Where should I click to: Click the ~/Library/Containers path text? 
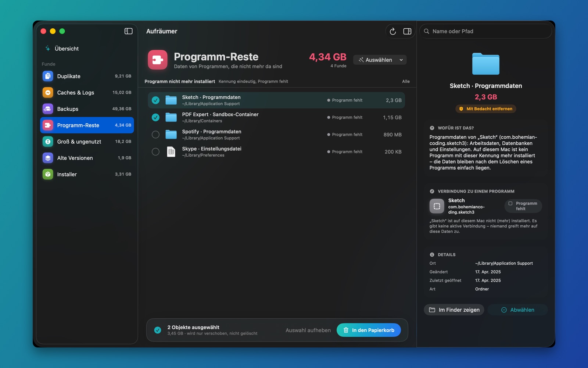tap(202, 121)
